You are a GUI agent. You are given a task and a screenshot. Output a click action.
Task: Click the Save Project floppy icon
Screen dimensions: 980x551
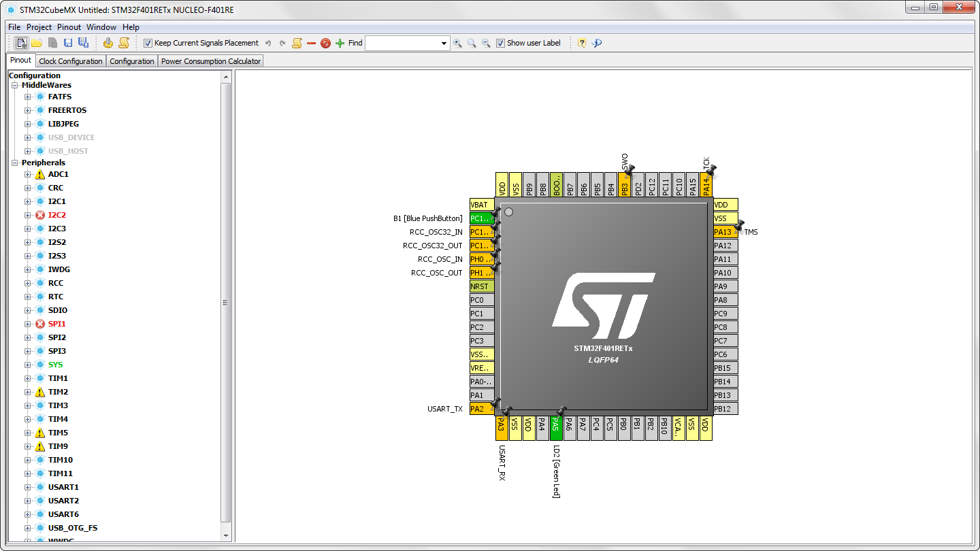(68, 43)
